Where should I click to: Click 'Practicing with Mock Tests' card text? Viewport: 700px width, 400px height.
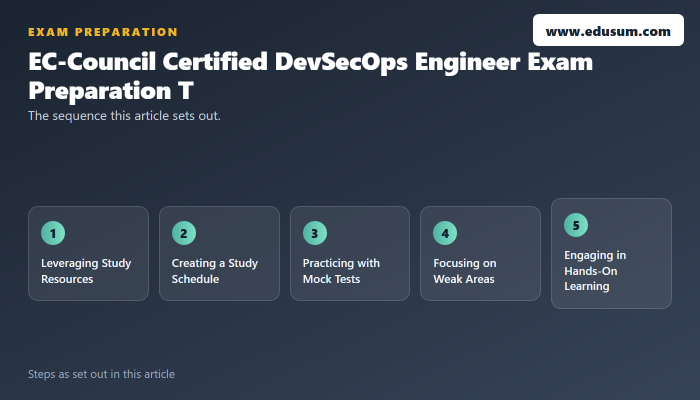coord(341,271)
